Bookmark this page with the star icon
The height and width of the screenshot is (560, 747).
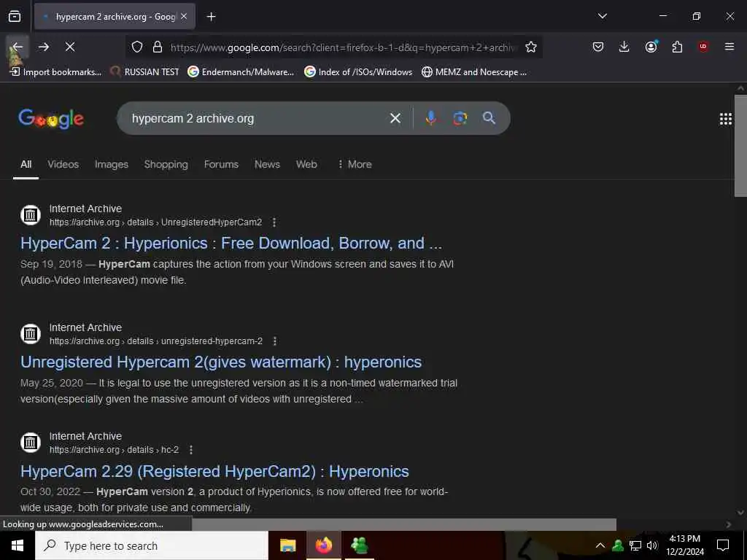(x=531, y=47)
